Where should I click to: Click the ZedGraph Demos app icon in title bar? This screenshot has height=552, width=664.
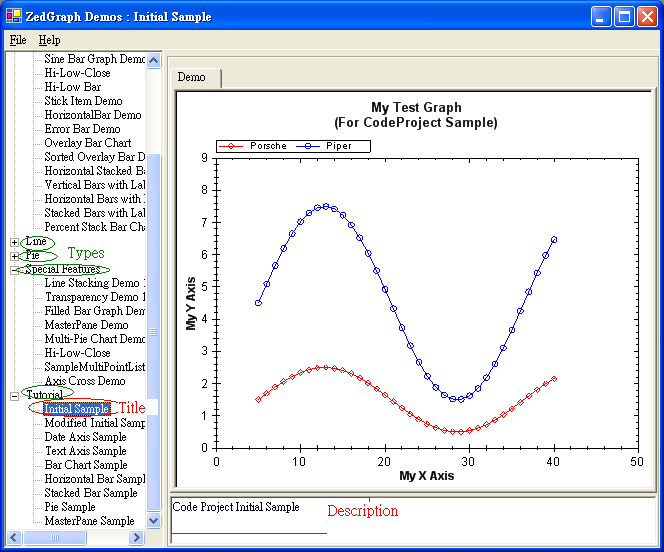[x=14, y=16]
